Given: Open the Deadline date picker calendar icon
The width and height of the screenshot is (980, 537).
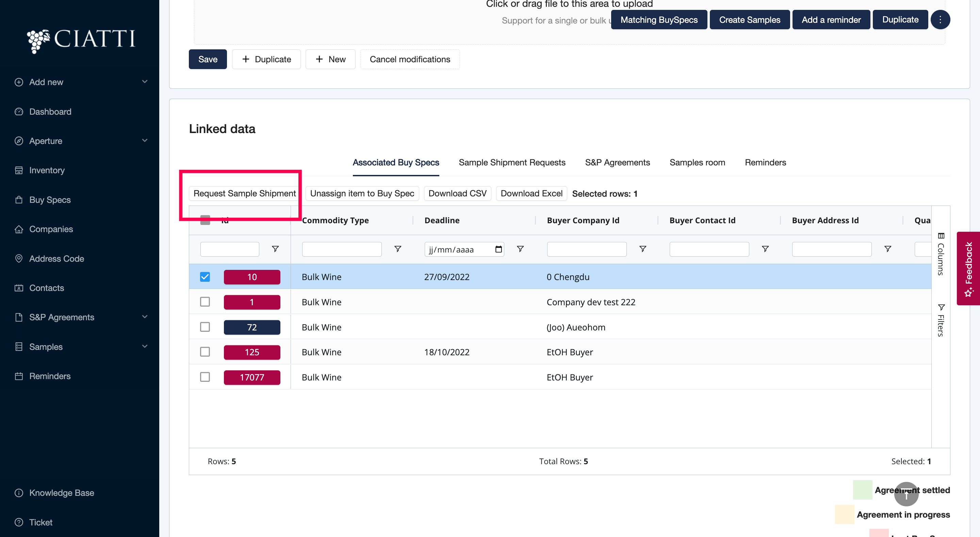Looking at the screenshot, I should pyautogui.click(x=499, y=249).
